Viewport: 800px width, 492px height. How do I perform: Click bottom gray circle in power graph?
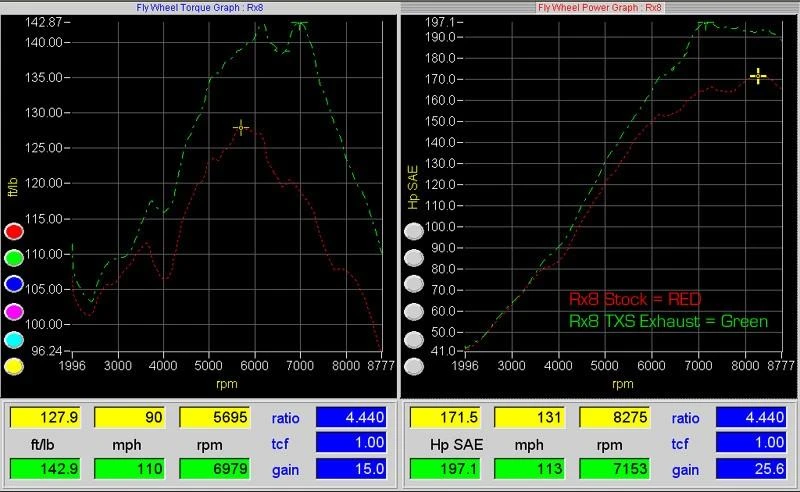point(413,366)
